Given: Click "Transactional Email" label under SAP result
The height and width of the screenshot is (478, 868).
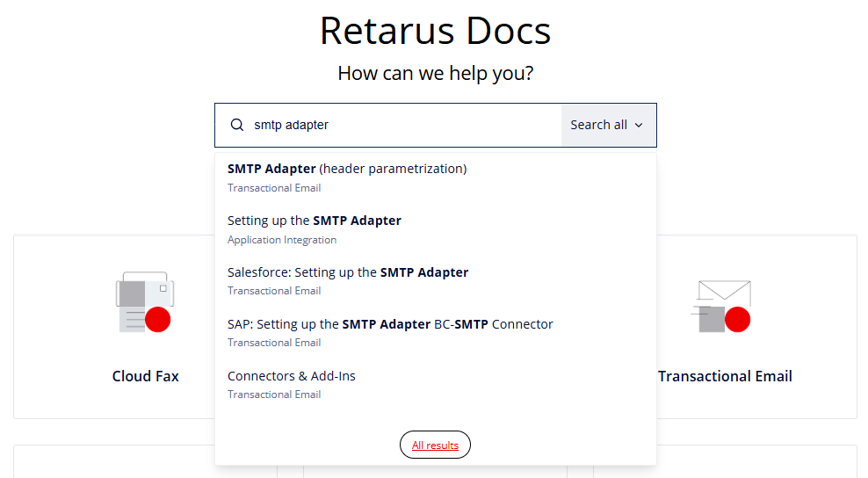Looking at the screenshot, I should [x=274, y=343].
